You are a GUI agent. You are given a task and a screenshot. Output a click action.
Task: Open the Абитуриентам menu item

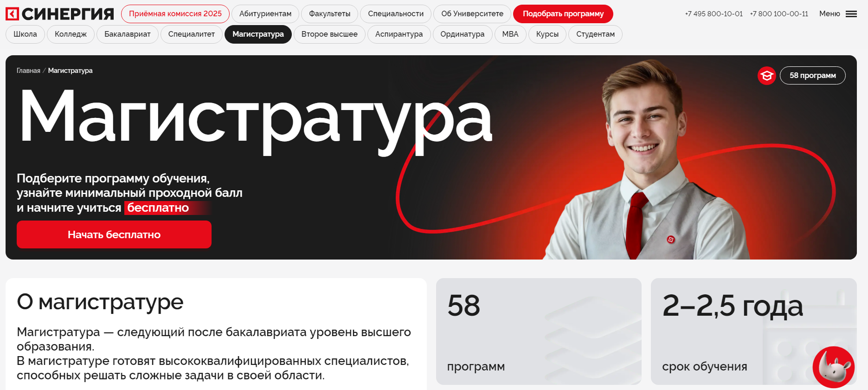pyautogui.click(x=265, y=14)
